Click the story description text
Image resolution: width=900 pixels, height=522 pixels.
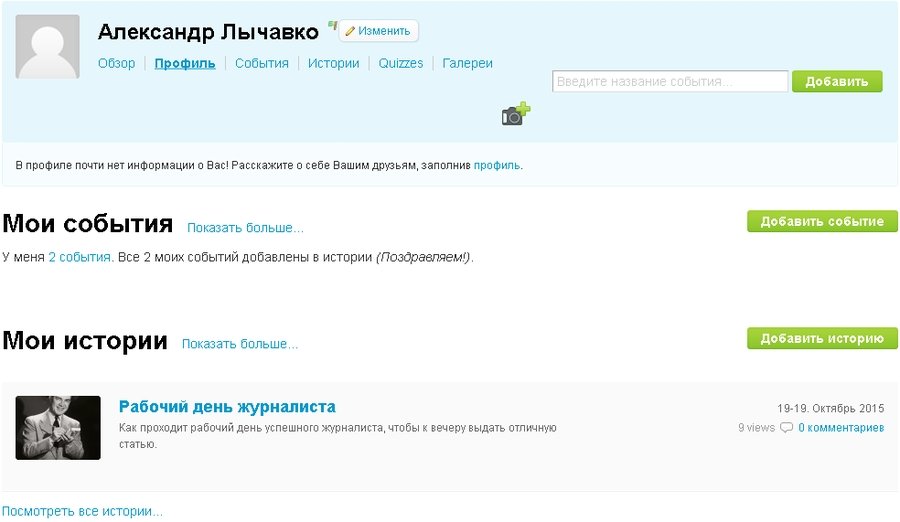point(338,436)
